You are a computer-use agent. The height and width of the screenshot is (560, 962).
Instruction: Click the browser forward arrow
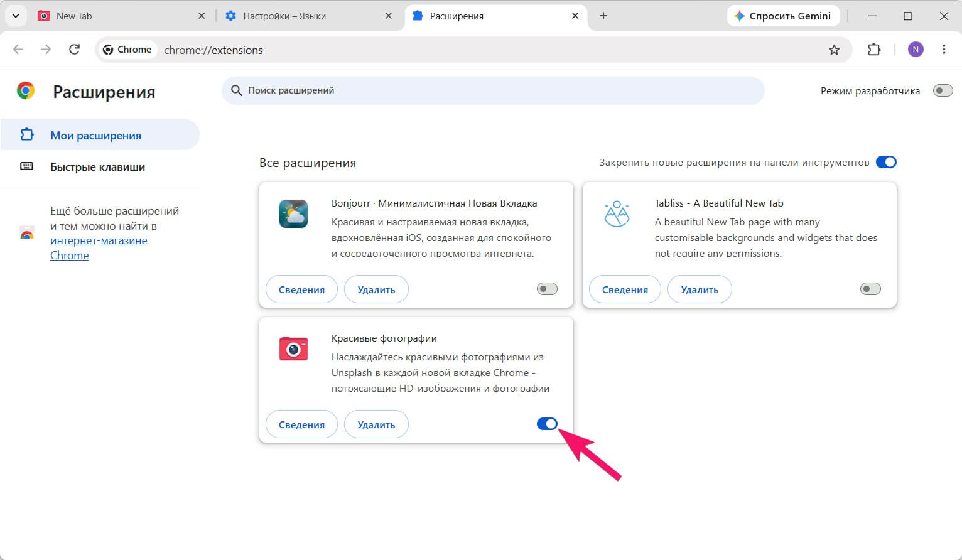click(46, 50)
